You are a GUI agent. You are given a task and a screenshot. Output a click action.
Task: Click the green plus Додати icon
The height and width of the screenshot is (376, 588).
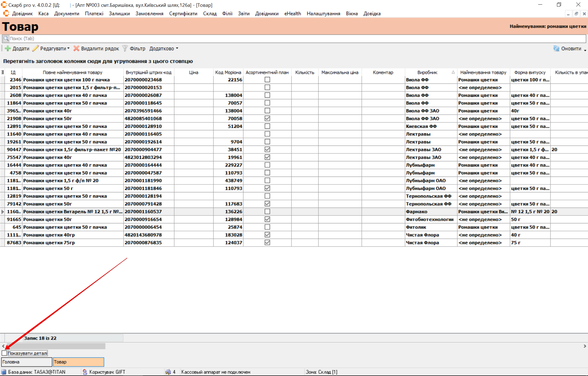click(8, 49)
